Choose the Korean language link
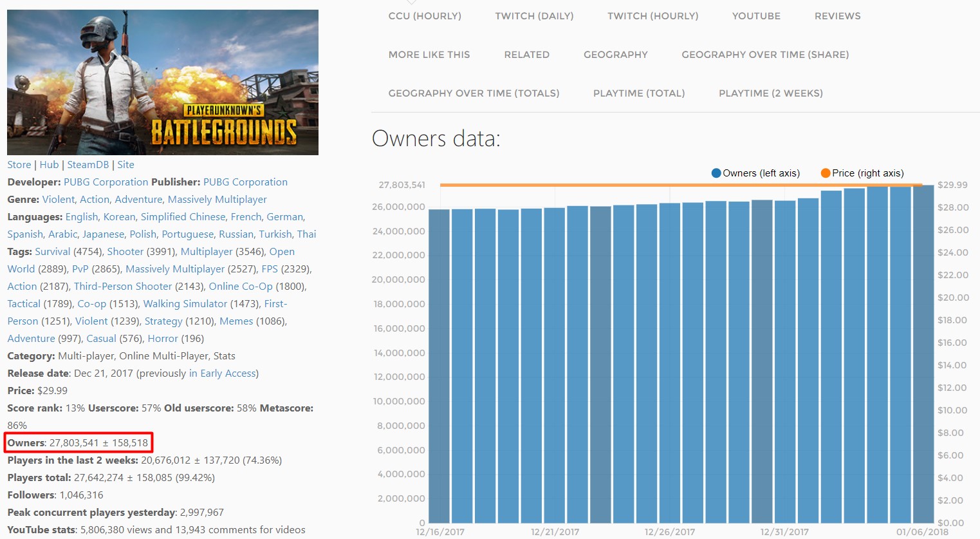Viewport: 980px width, 539px height. click(x=120, y=217)
